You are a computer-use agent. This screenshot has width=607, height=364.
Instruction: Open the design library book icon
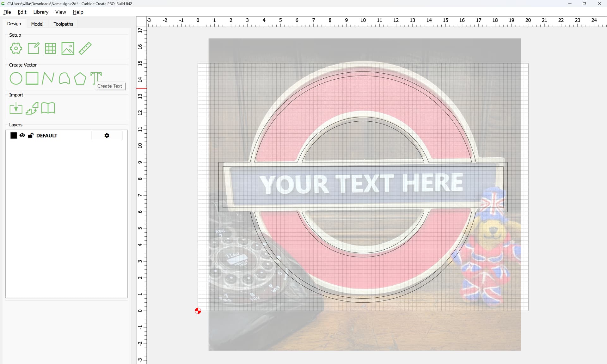tap(48, 108)
